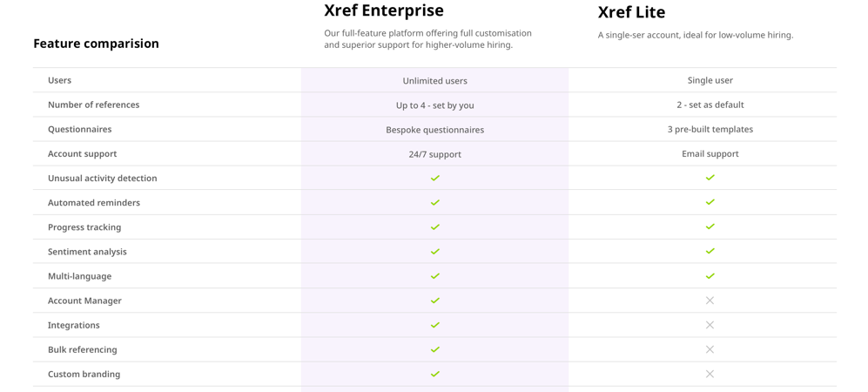The image size is (868, 392).
Task: Click Lite cross icon for Custom branding
Action: [x=710, y=374]
